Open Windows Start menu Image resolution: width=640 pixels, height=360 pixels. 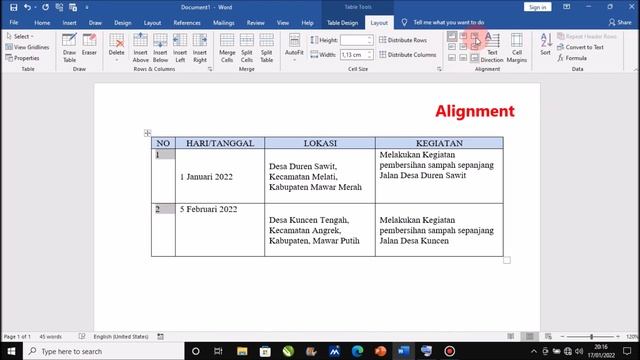pos(11,351)
